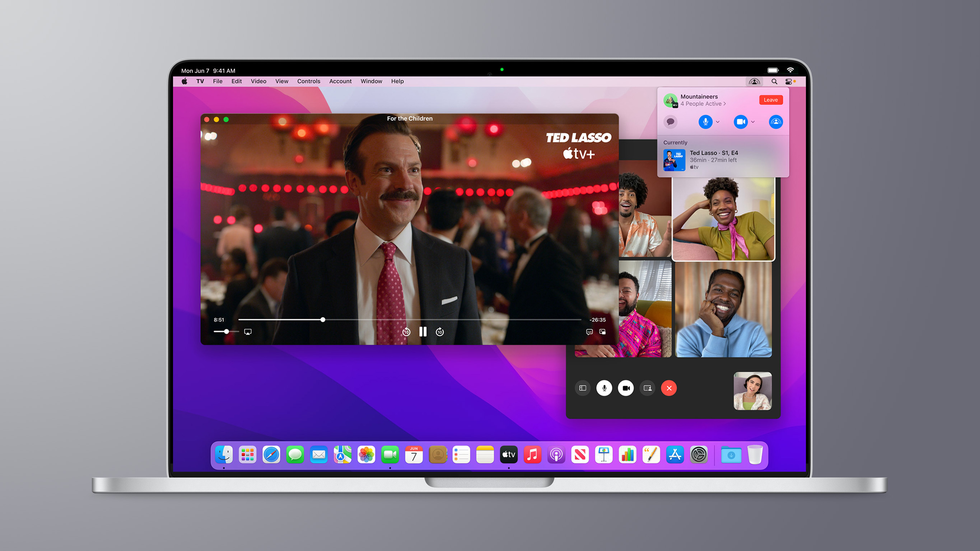Skip forward 10 seconds in the player
The width and height of the screenshot is (980, 551).
point(440,332)
